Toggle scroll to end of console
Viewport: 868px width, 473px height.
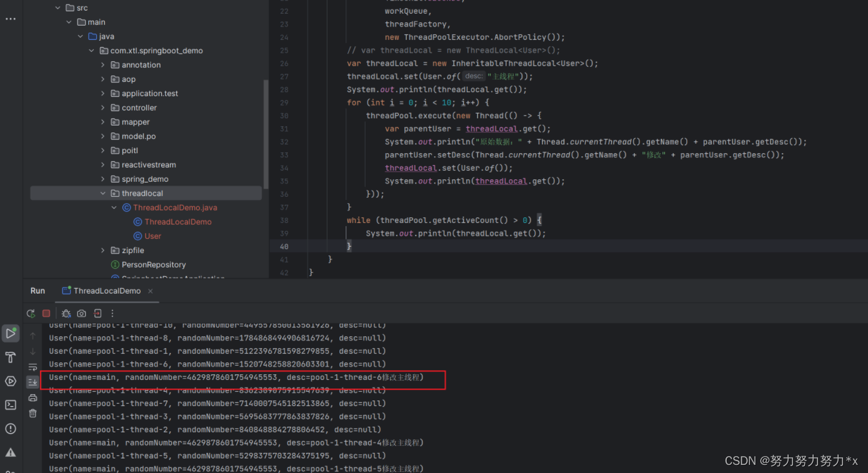click(x=33, y=382)
